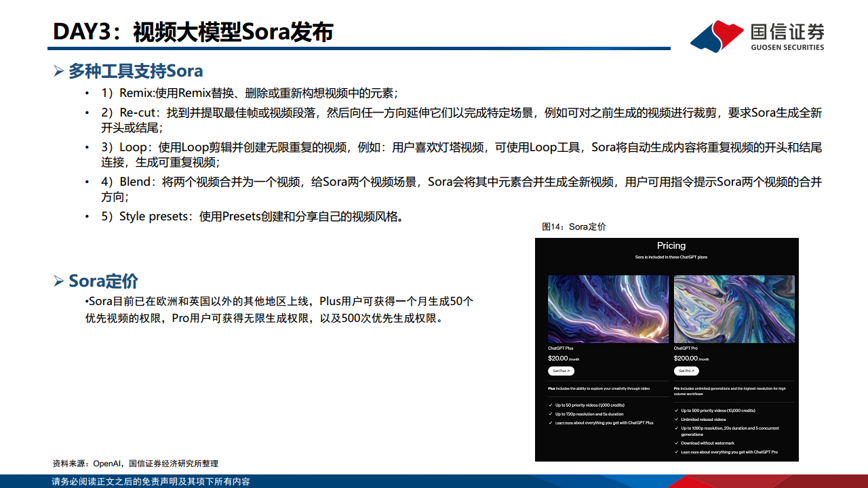The height and width of the screenshot is (488, 868).
Task: Click the slide title "DAY3:视频大模型Sora发布"
Action: [x=193, y=32]
